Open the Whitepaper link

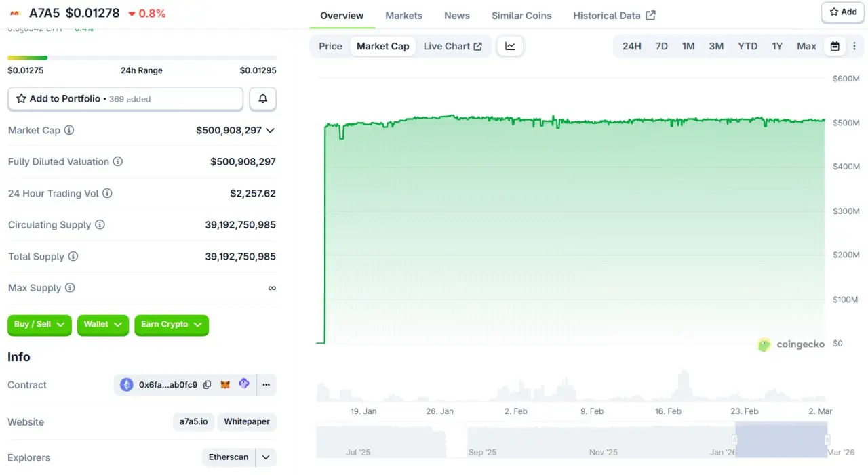click(x=247, y=421)
